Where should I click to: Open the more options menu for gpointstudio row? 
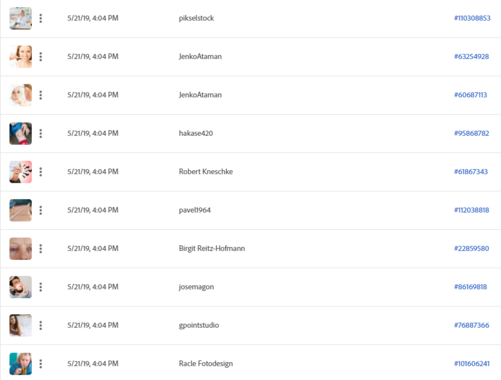pos(41,325)
